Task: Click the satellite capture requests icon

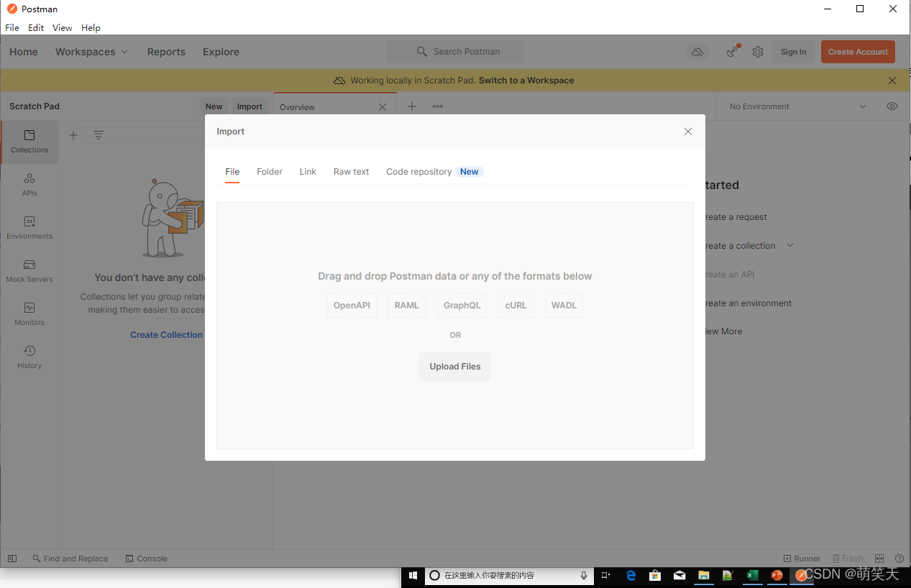Action: click(733, 51)
